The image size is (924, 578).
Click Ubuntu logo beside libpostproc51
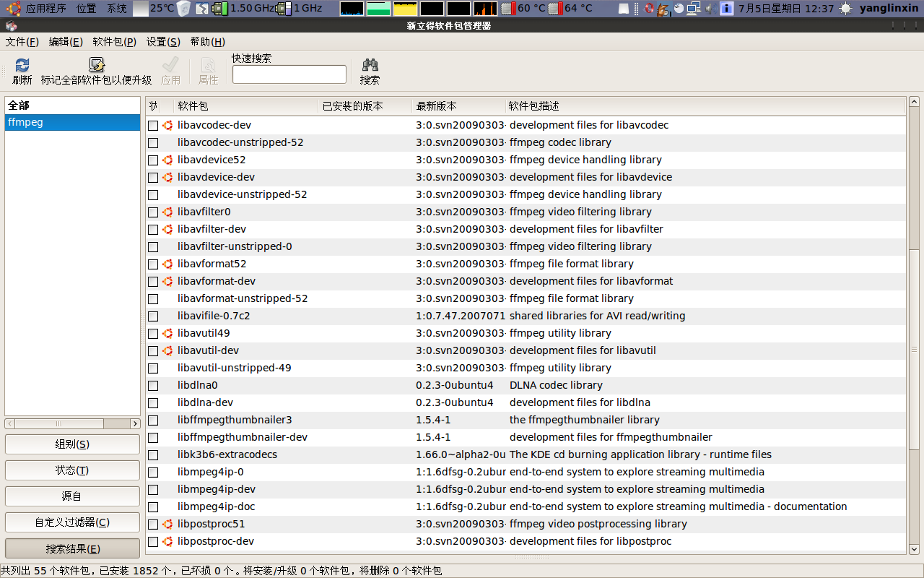167,524
